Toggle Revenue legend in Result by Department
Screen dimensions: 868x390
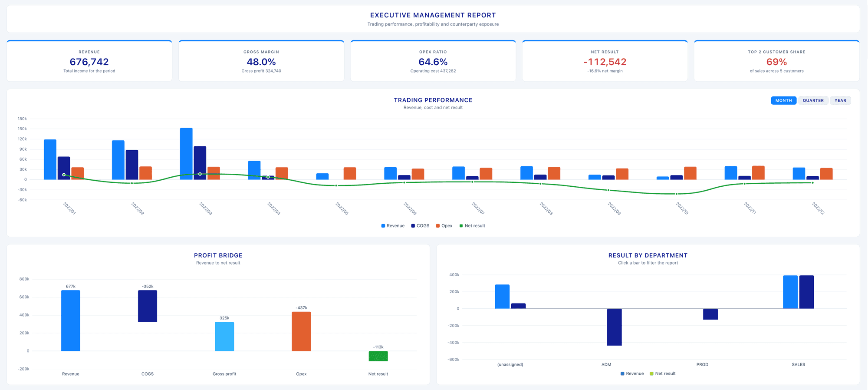[x=632, y=373]
